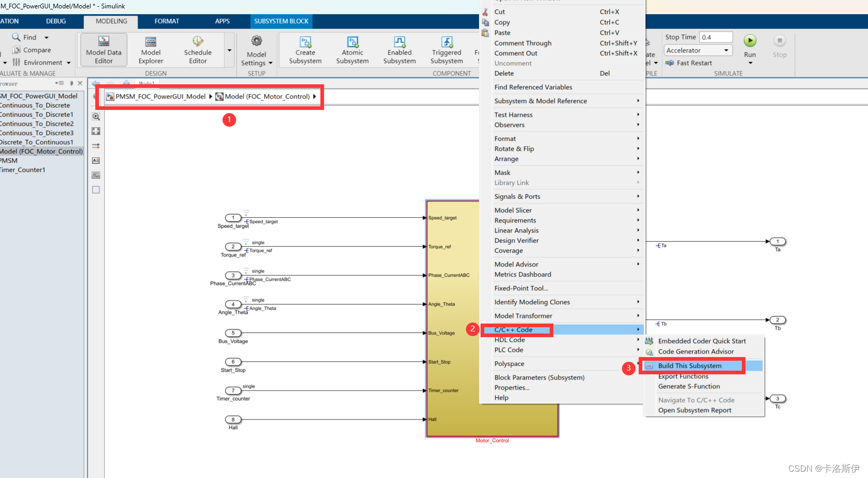Expand the Find dropdown arrow
868x478 pixels.
pyautogui.click(x=47, y=38)
